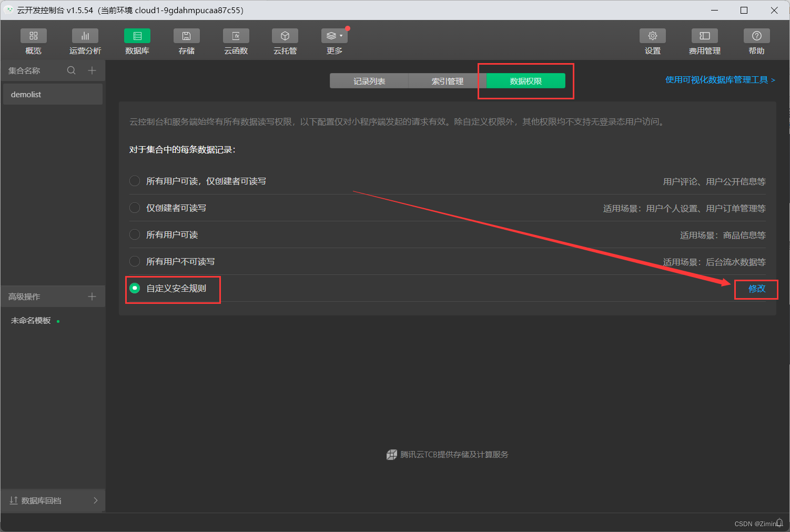
Task: Open 使用可视化数据库管理工具 link
Action: [720, 80]
